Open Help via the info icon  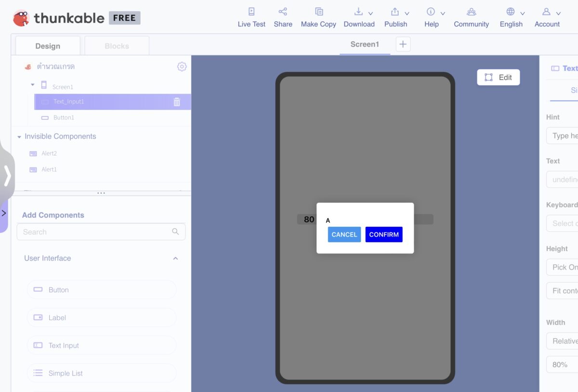pos(430,11)
